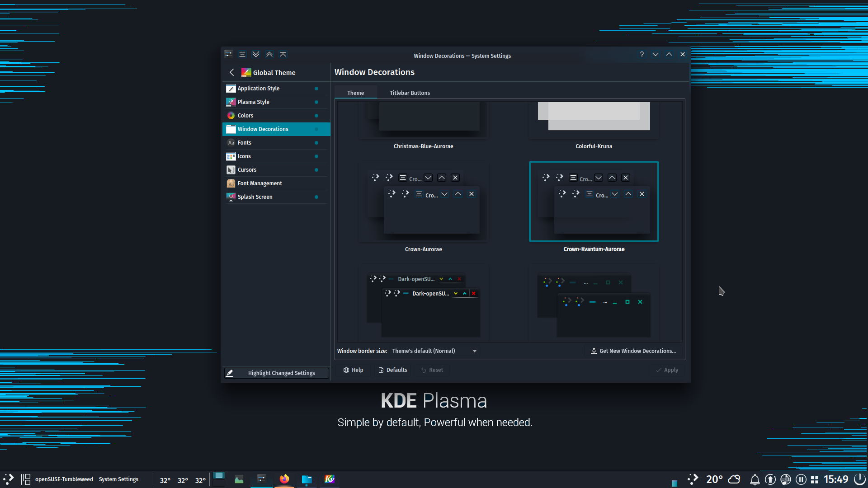Select Window Decorations in the sidebar
The height and width of the screenshot is (488, 868).
276,129
